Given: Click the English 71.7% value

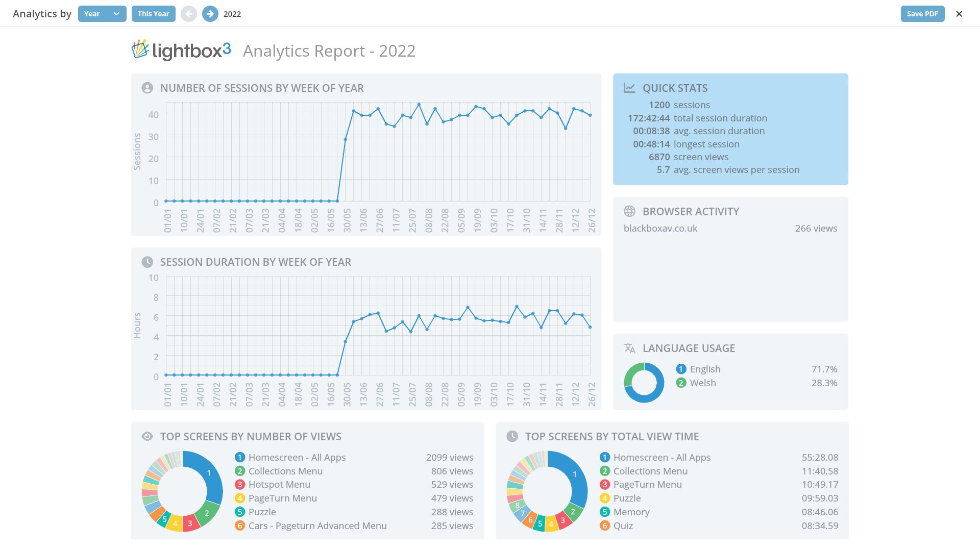Looking at the screenshot, I should click(824, 369).
